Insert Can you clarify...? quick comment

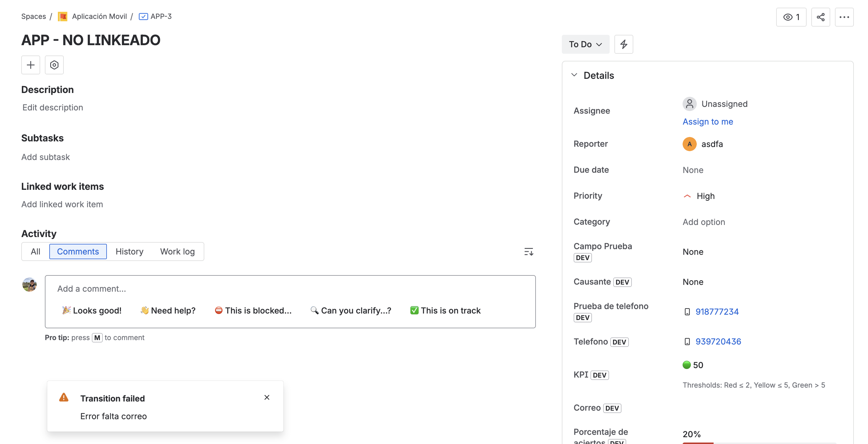point(351,311)
